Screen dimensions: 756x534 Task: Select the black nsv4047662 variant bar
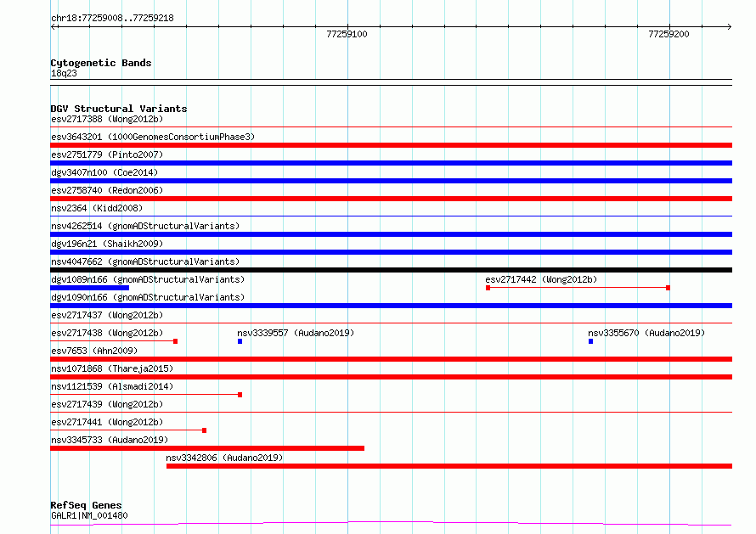point(391,270)
